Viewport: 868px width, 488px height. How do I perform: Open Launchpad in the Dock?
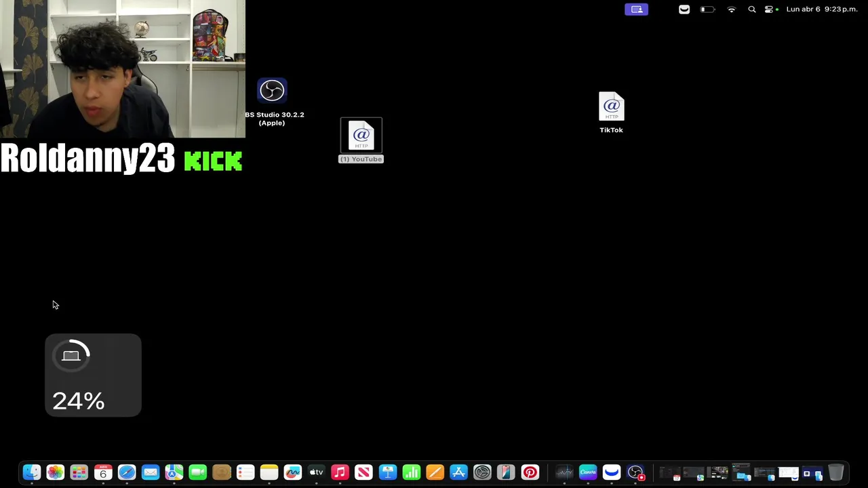79,472
